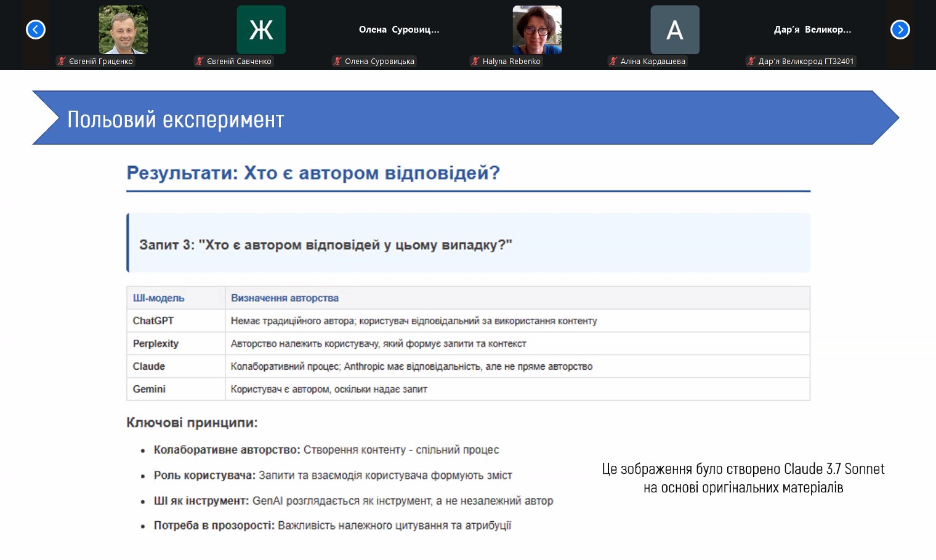Screen dimensions: 936x560
Task: Click muted mic icon beside Євгеній Гриценко
Action: (x=62, y=61)
